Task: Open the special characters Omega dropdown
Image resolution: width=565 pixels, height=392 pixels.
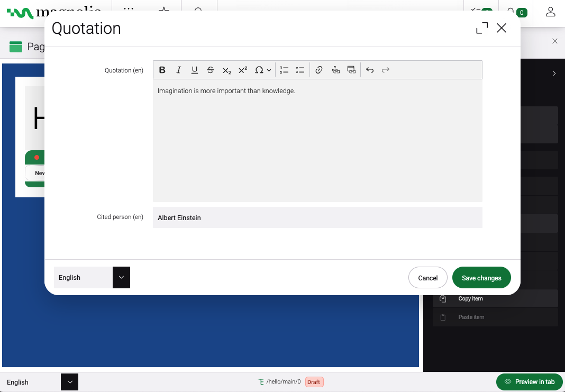Action: (x=263, y=70)
